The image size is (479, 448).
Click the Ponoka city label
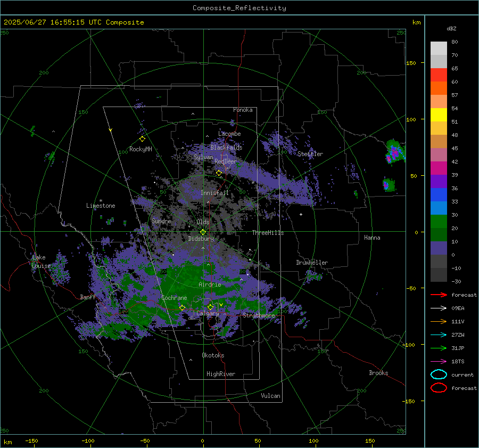[x=243, y=110]
